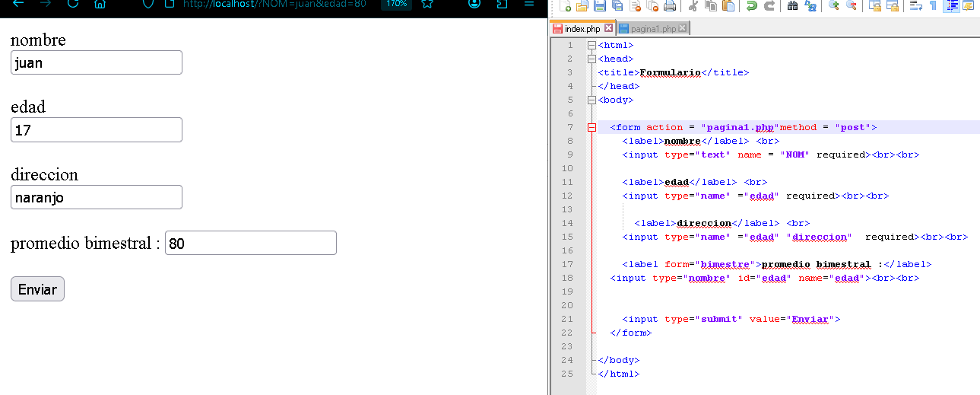Toggle synchronized vertical scrolling icon
The width and height of the screenshot is (980, 395).
875,6
